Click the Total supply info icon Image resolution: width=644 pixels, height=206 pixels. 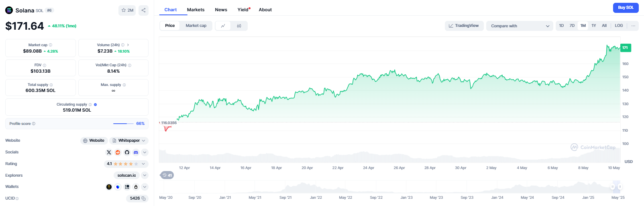point(51,85)
